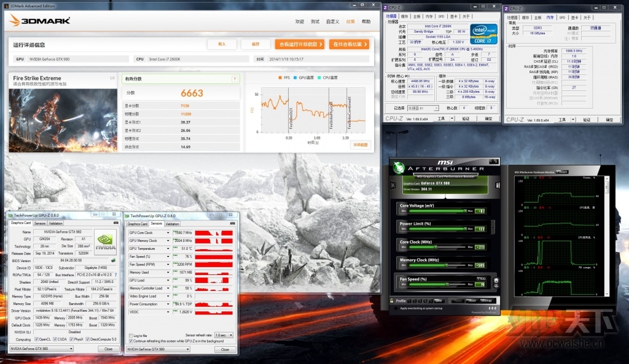The image size is (629, 364).
Task: Click the Kombustor 'K' button in Afterburner
Action: (x=393, y=185)
